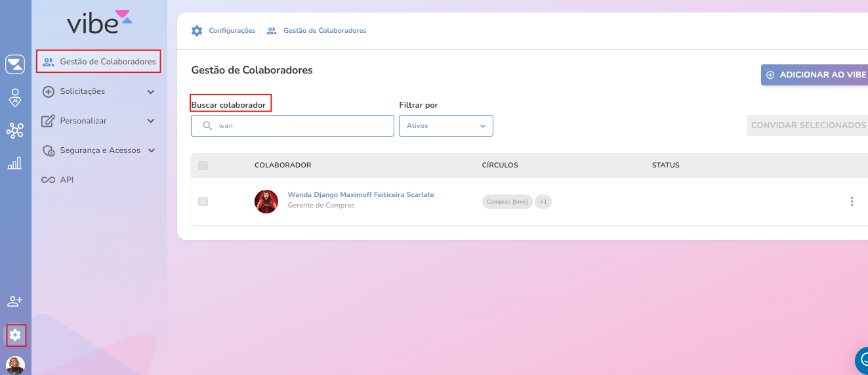Click the STATUS column header
Image resolution: width=868 pixels, height=375 pixels.
click(666, 165)
